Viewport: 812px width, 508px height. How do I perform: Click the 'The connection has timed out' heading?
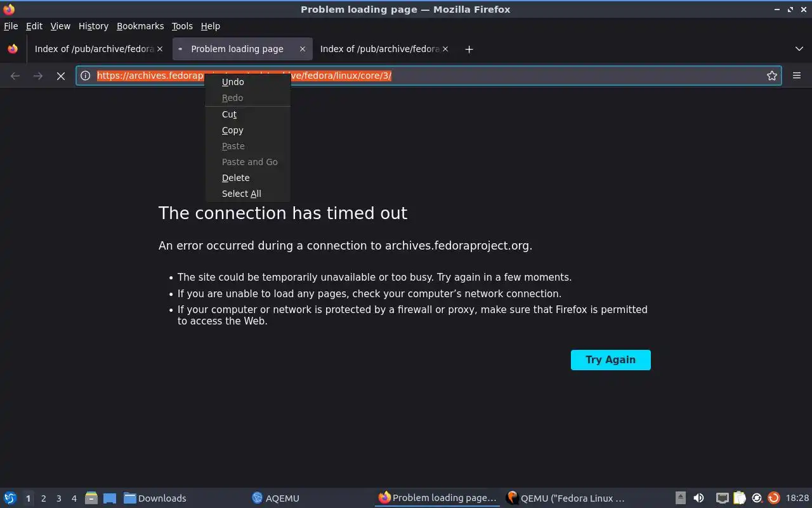tap(283, 213)
